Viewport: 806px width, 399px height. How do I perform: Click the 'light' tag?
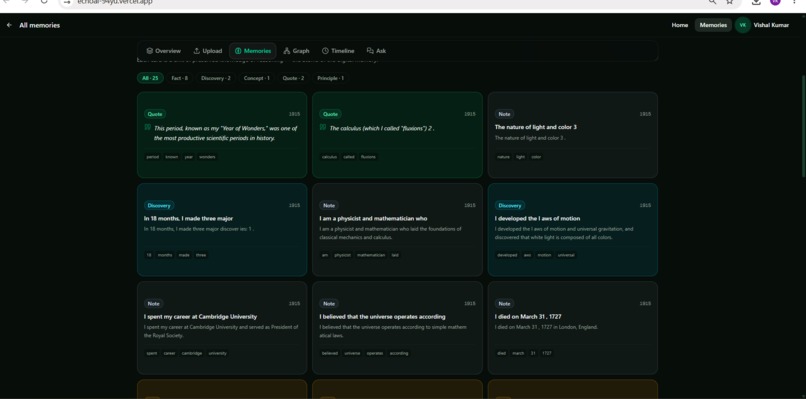521,157
